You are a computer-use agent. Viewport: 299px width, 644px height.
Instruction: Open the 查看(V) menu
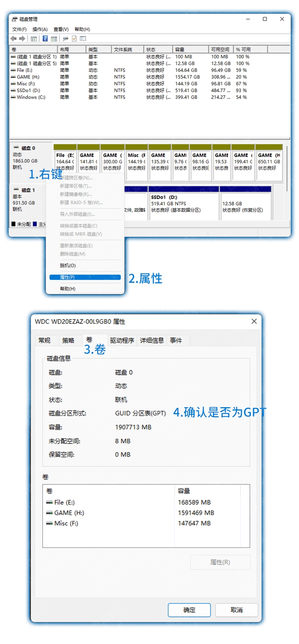pos(61,29)
